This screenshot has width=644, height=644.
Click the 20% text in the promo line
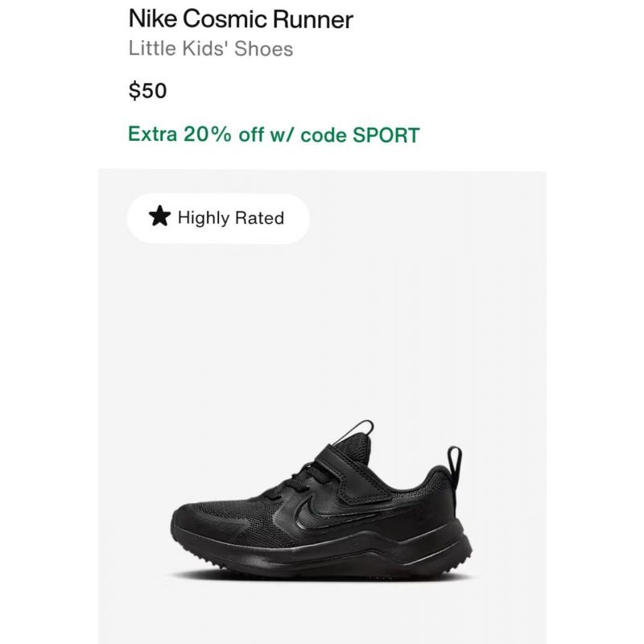tap(208, 134)
